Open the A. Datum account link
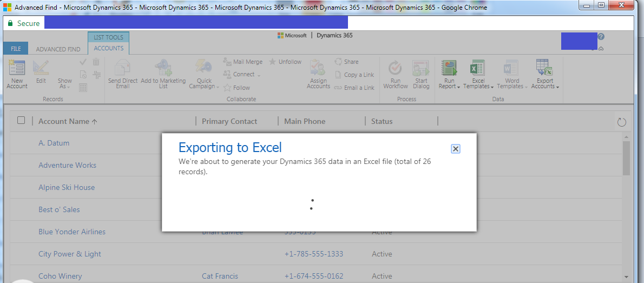Viewport: 644px width, 283px height. tap(54, 143)
